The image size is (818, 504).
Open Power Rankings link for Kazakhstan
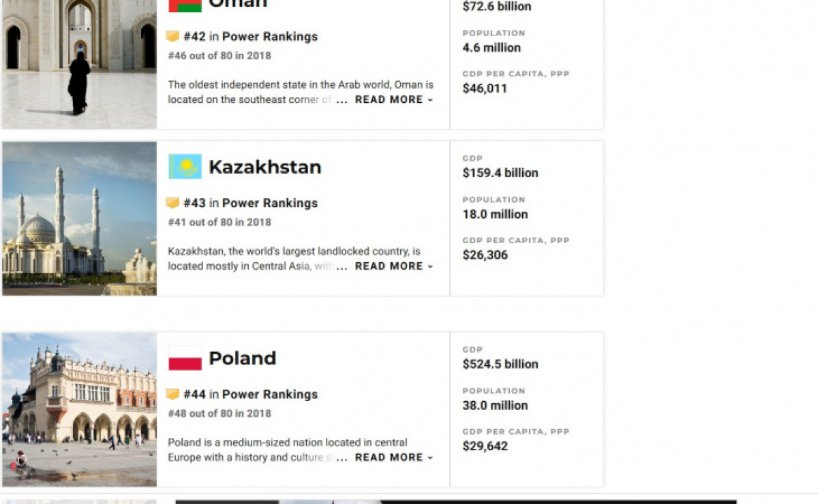tap(269, 203)
